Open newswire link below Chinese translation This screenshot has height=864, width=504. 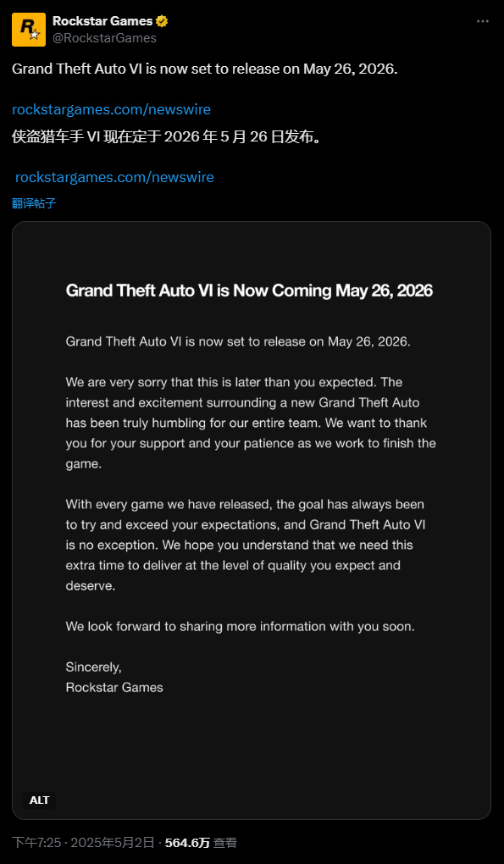pyautogui.click(x=114, y=177)
